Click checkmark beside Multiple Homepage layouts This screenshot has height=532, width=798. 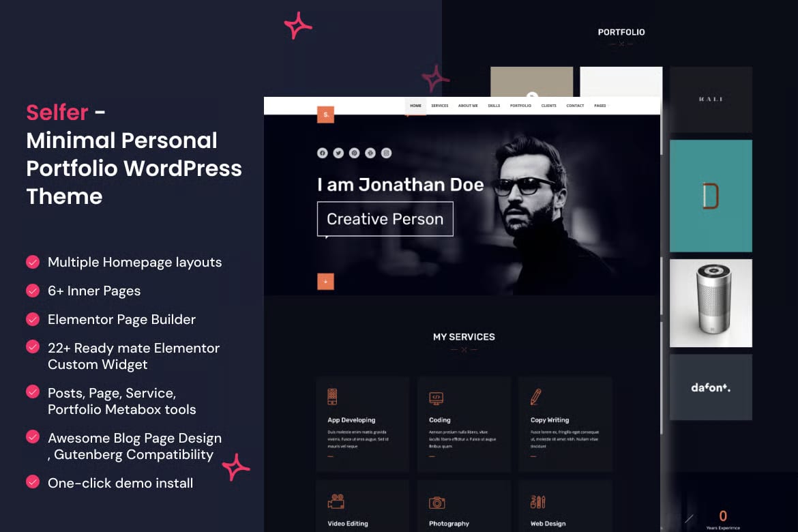[33, 262]
